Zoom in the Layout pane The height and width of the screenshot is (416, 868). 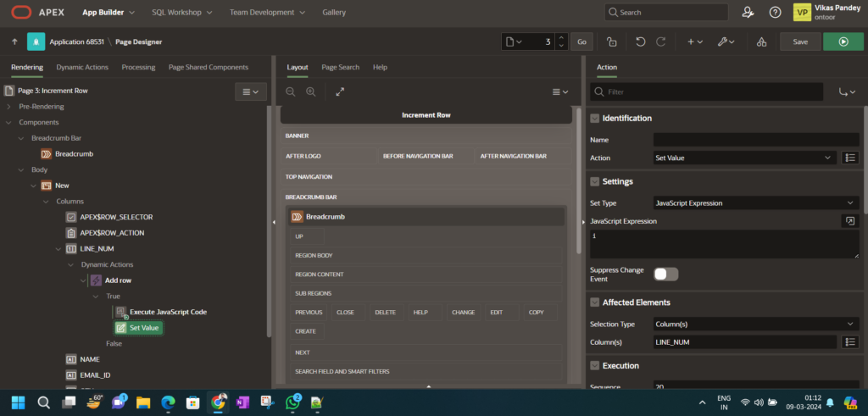pyautogui.click(x=311, y=92)
